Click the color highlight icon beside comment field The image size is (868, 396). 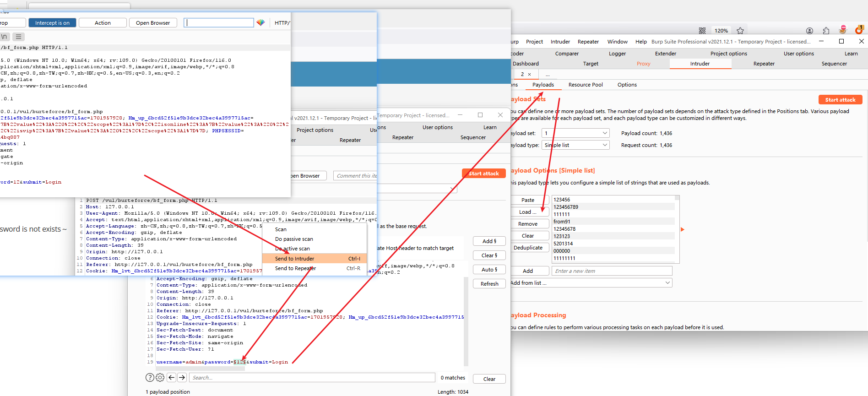click(x=260, y=22)
